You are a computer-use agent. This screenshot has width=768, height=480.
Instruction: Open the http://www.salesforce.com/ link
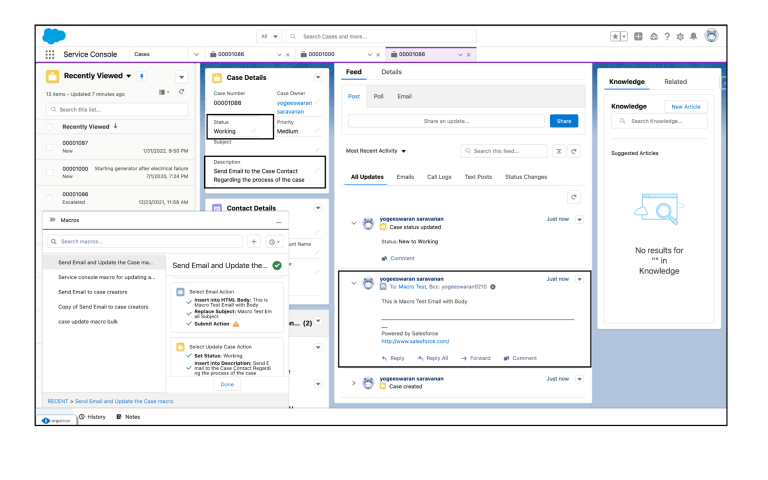point(415,341)
